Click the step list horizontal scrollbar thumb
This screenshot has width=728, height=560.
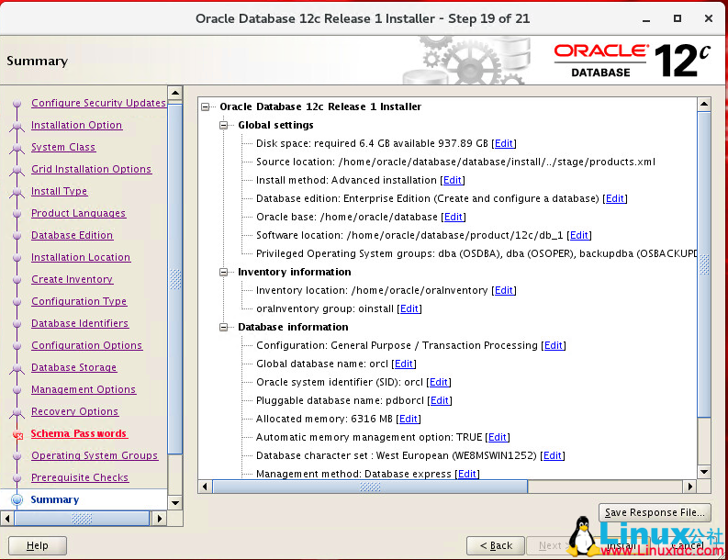[83, 518]
